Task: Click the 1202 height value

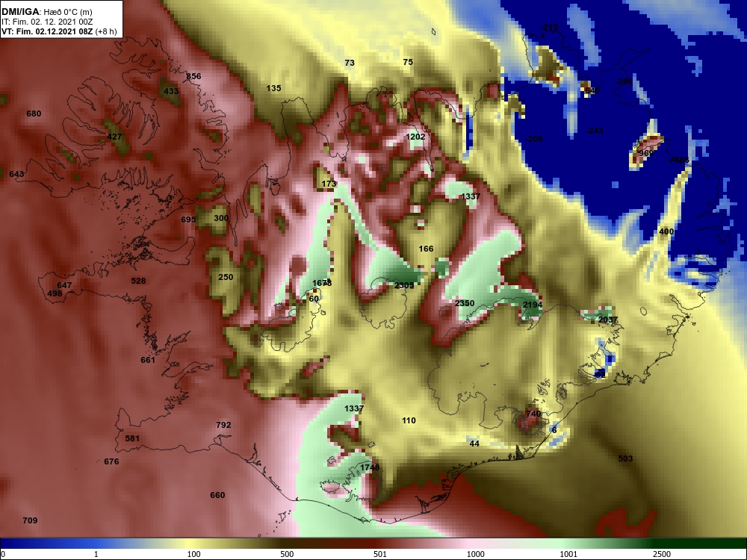Action: tap(415, 137)
